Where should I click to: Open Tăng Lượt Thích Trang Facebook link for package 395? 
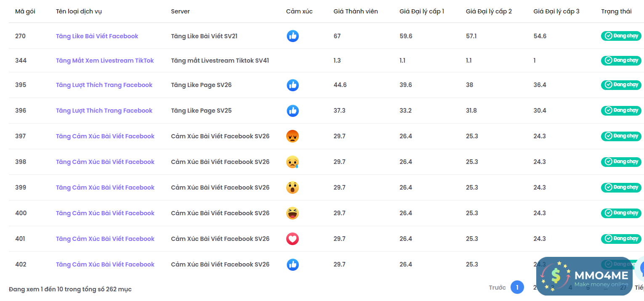click(x=104, y=85)
